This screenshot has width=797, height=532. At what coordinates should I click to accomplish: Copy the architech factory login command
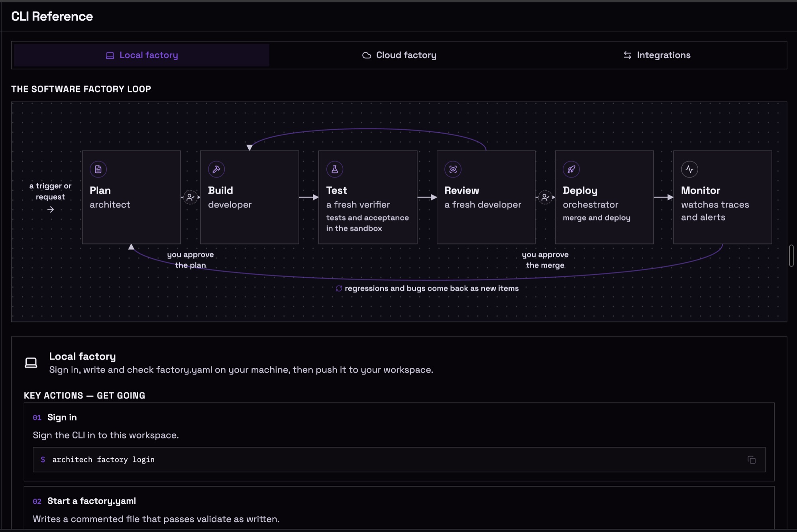click(x=752, y=460)
